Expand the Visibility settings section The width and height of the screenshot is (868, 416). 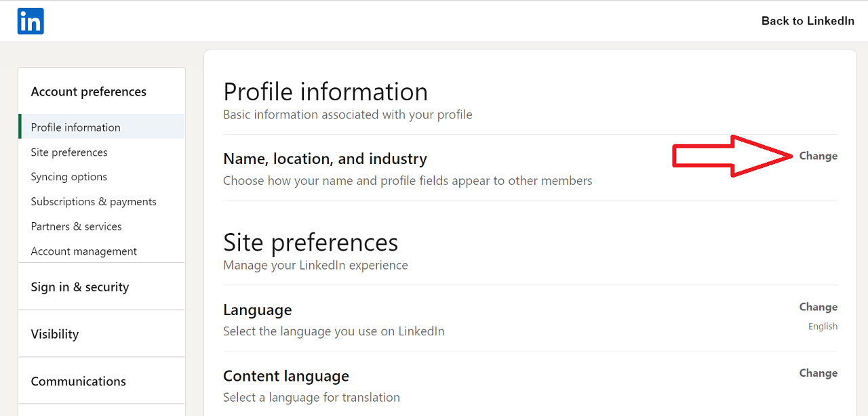coord(54,334)
